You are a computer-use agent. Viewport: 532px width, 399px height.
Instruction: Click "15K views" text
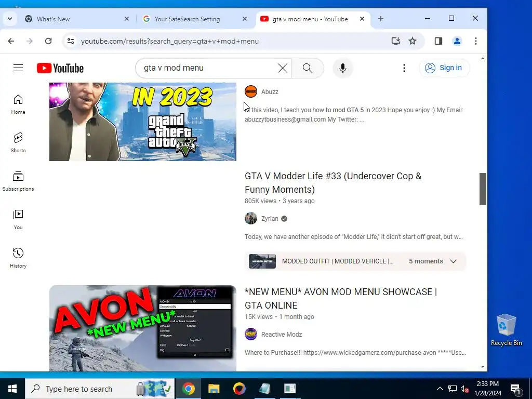(x=259, y=316)
